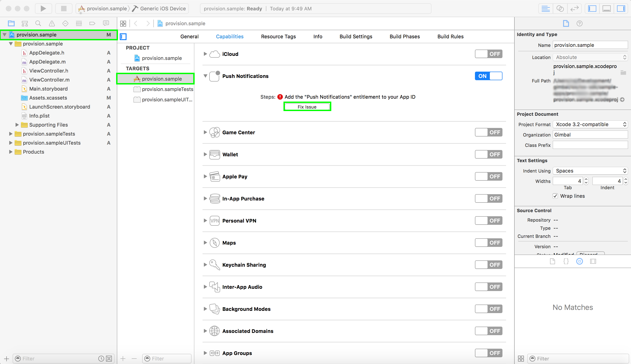Show the Standard editor
The height and width of the screenshot is (364, 631).
tap(545, 9)
